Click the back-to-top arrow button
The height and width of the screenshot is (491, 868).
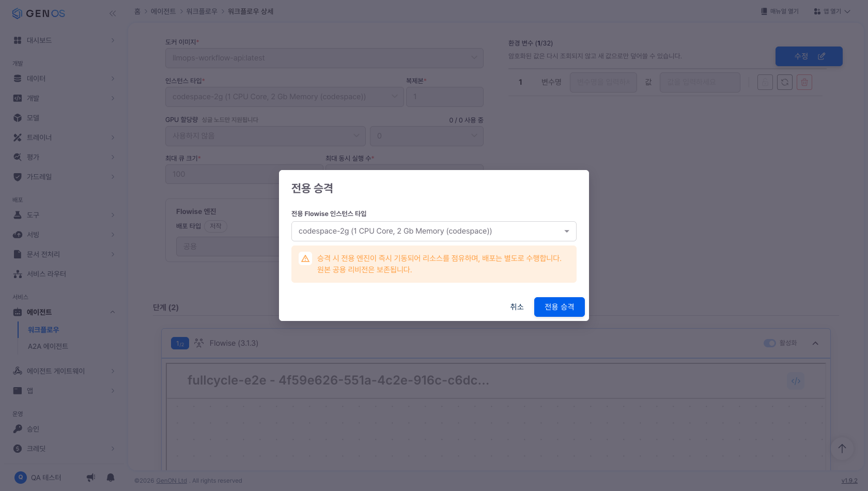[842, 449]
